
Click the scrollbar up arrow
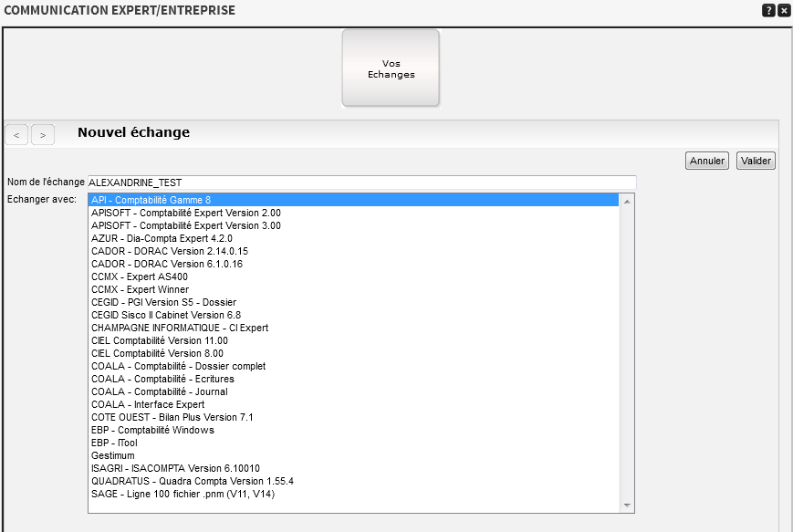[x=627, y=199]
